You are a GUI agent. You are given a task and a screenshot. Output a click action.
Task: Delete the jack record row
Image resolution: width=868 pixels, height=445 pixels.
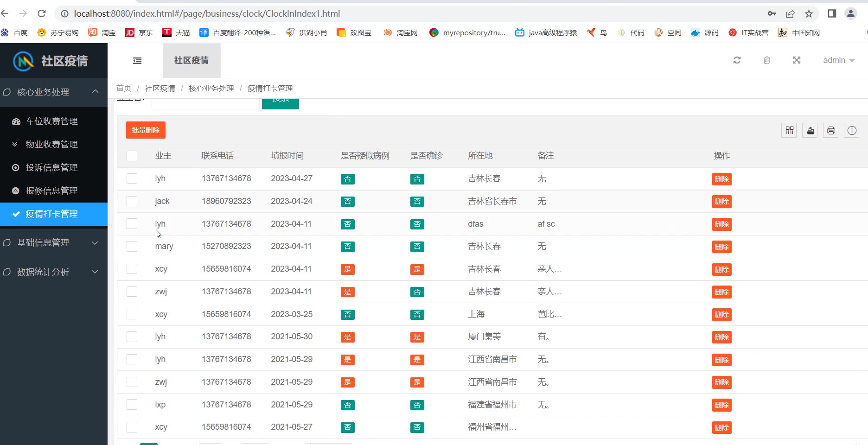721,202
